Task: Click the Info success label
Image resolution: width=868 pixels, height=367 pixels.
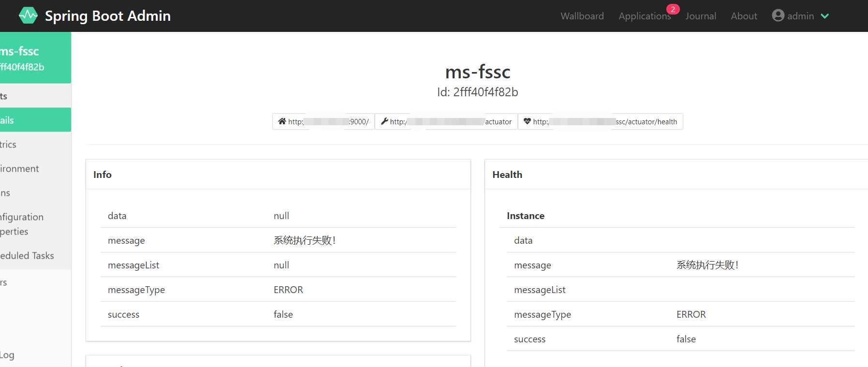Action: [123, 314]
